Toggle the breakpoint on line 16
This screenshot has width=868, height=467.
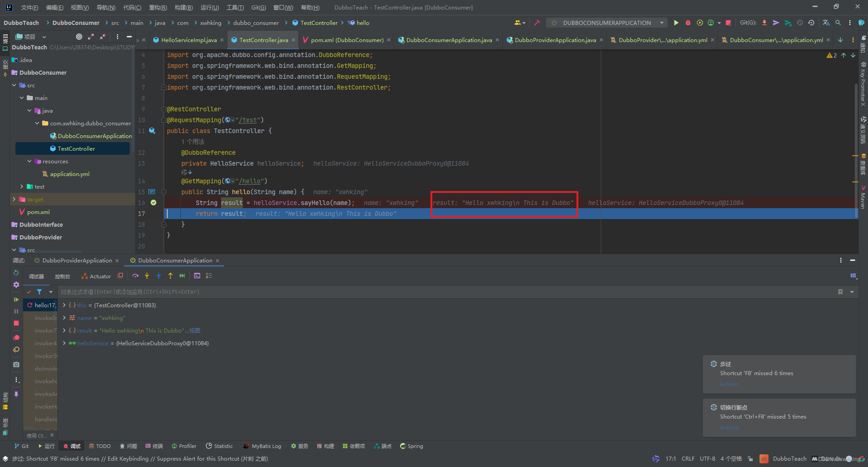(153, 203)
